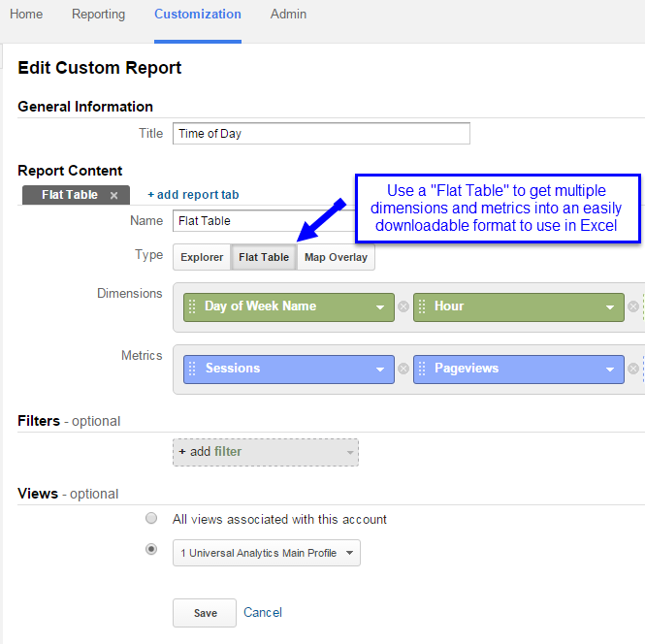Open the Day of Week Name dropdown
Screen dimensions: 645x644
point(380,307)
